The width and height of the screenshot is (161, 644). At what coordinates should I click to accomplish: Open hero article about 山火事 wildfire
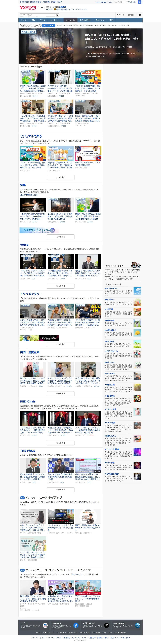pos(80,46)
